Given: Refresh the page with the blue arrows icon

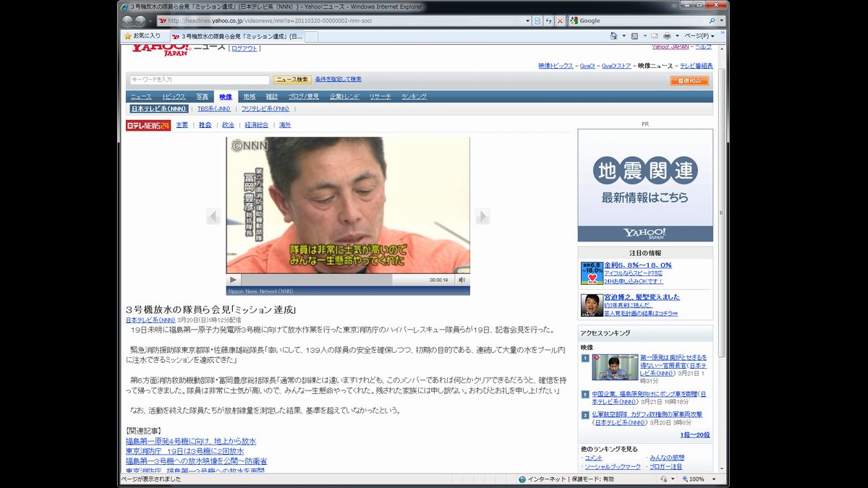Looking at the screenshot, I should (549, 20).
